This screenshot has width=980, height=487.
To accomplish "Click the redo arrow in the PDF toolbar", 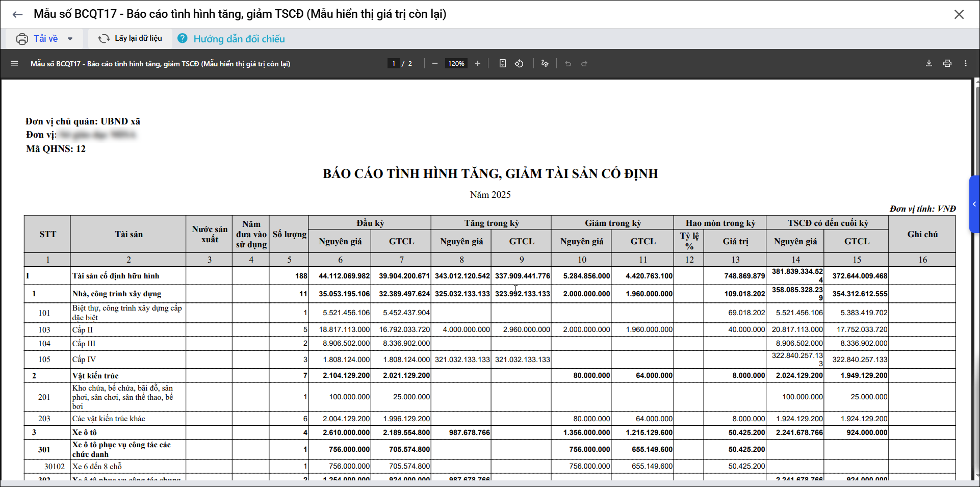I will 584,64.
